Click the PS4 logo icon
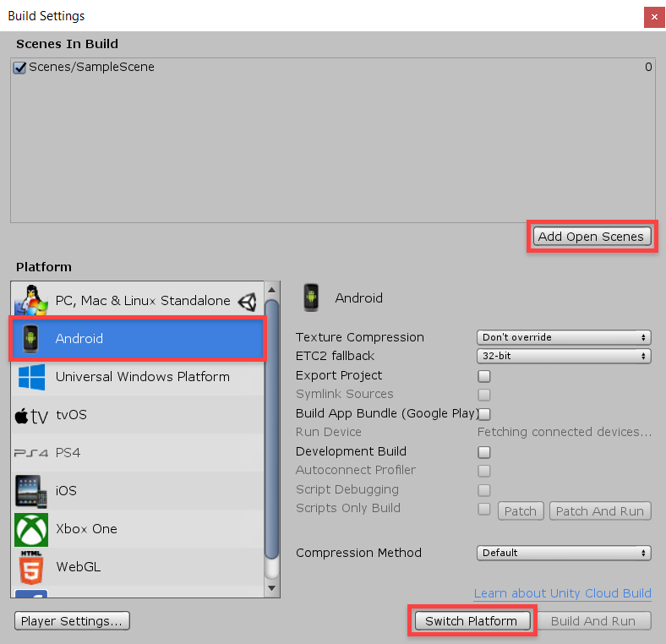 31,453
